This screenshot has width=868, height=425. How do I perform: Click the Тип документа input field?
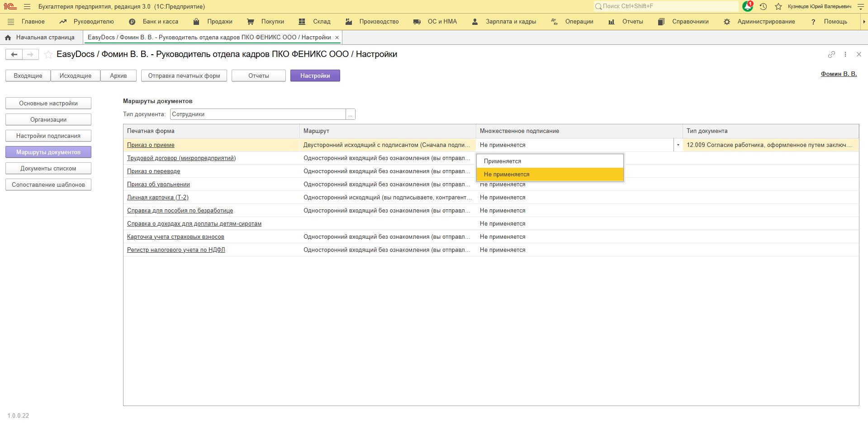258,114
